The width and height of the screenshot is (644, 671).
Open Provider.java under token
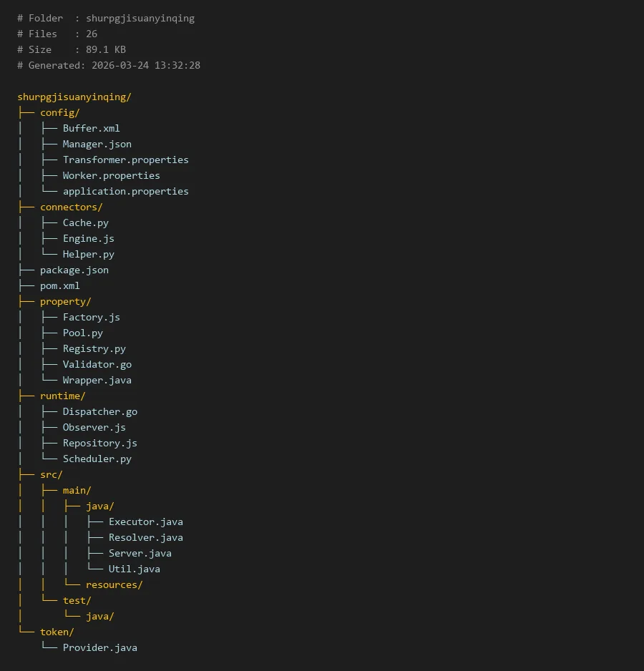coord(99,647)
